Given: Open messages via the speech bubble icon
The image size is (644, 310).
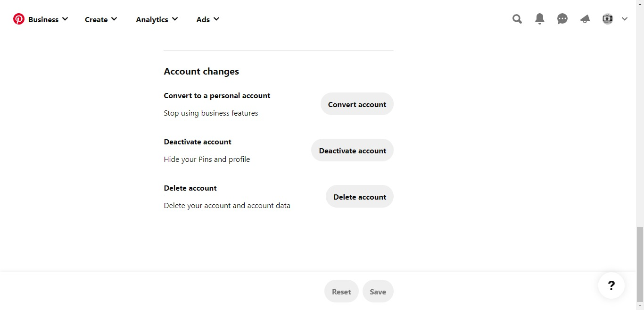Looking at the screenshot, I should click(x=562, y=19).
